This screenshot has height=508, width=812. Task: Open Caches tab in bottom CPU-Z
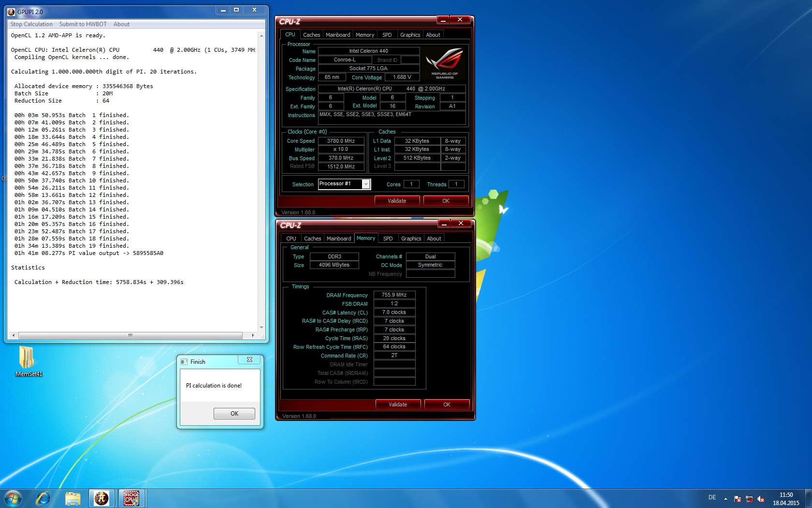point(312,239)
